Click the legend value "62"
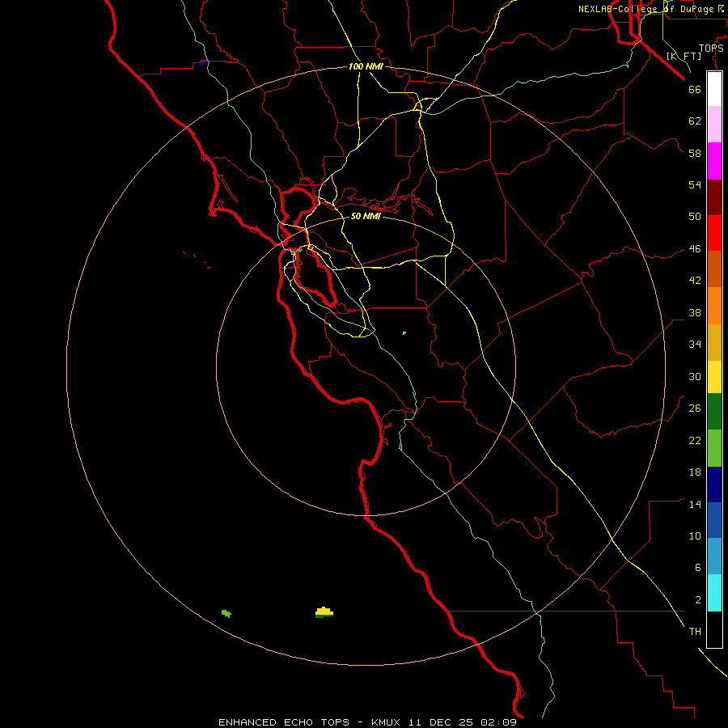This screenshot has width=728, height=728. (695, 121)
